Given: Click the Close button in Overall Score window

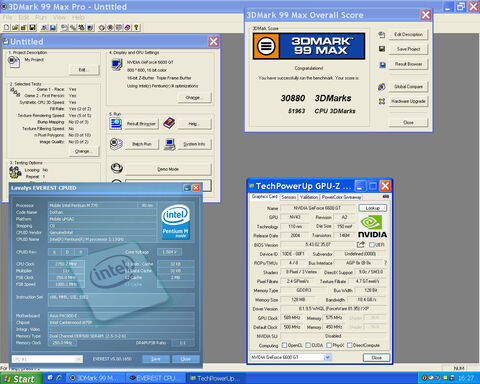Looking at the screenshot, I should click(x=408, y=122).
